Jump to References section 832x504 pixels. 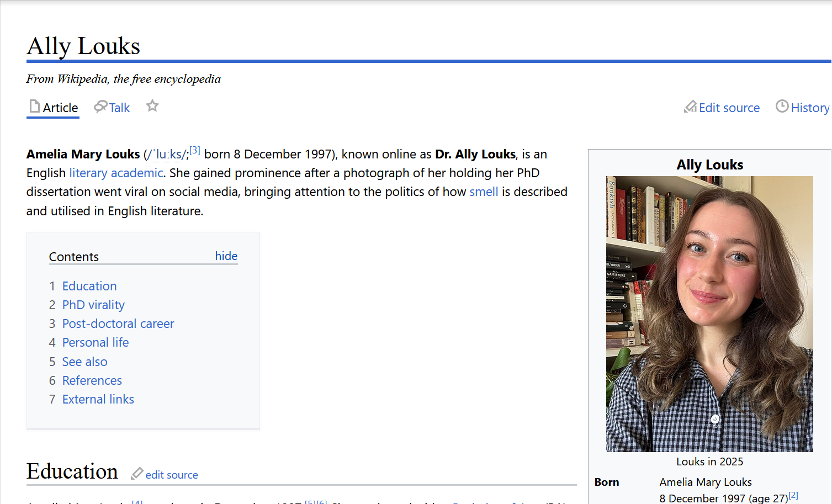coord(92,380)
